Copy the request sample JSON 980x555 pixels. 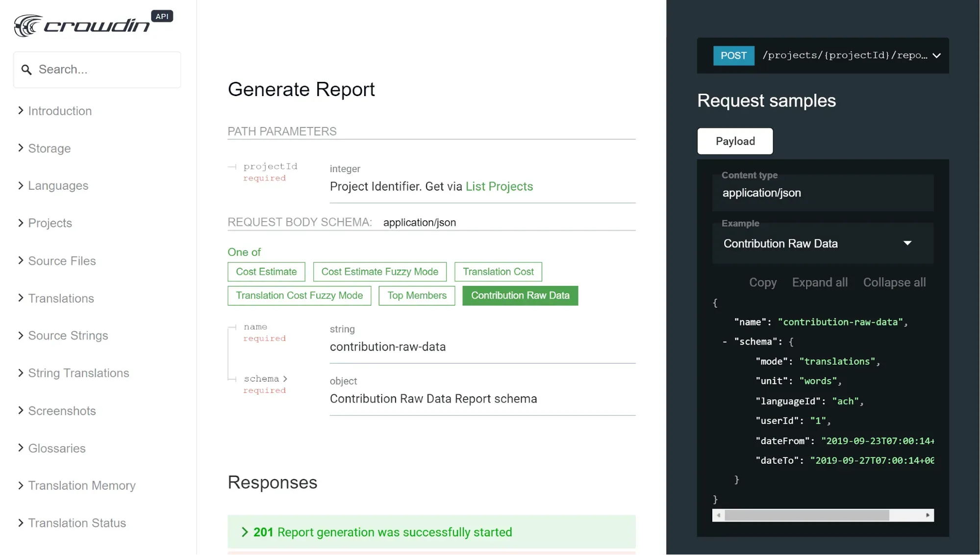pyautogui.click(x=762, y=283)
